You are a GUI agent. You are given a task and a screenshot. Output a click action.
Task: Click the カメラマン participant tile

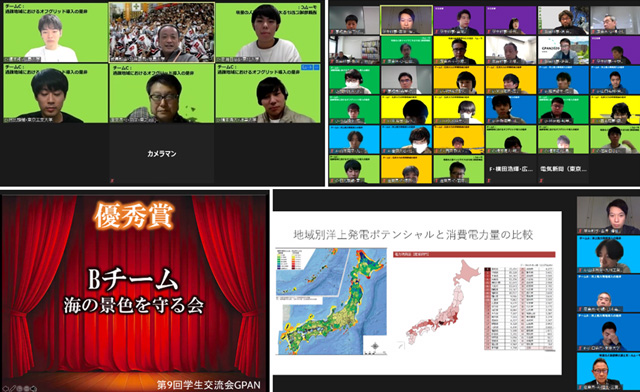click(162, 154)
